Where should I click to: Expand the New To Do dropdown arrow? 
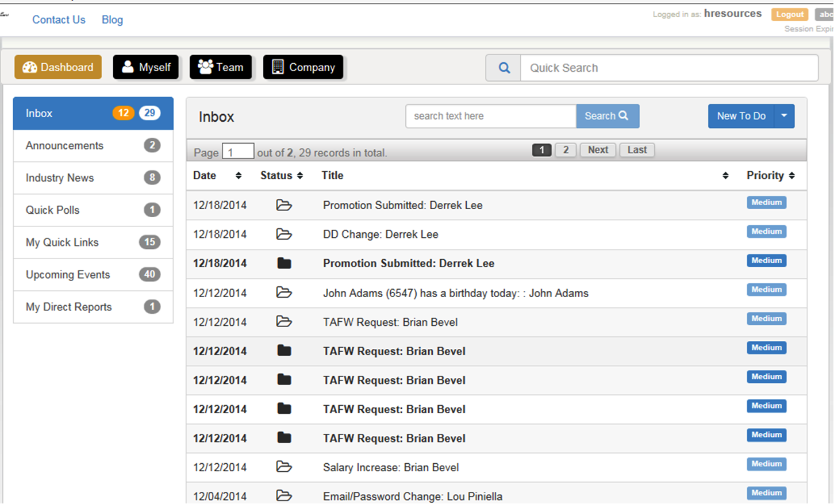(x=785, y=116)
